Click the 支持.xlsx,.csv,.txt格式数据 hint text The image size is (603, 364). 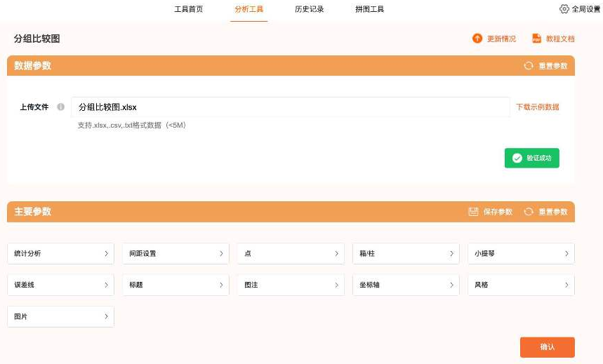coord(132,126)
